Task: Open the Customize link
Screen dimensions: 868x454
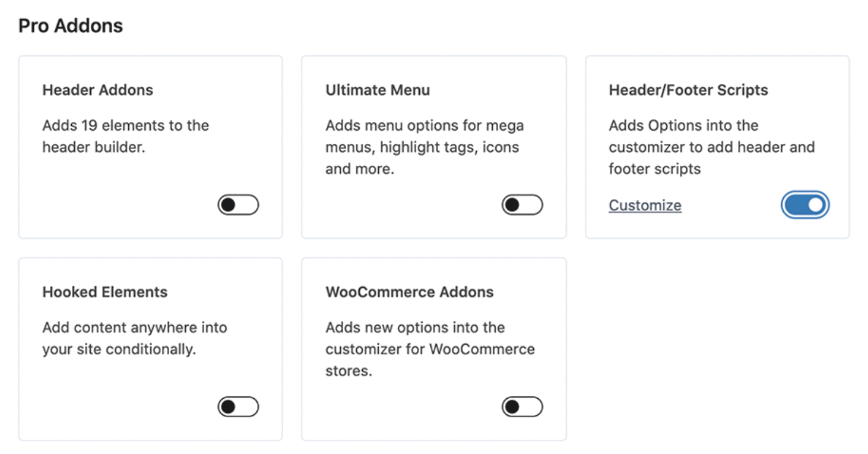Action: point(645,206)
